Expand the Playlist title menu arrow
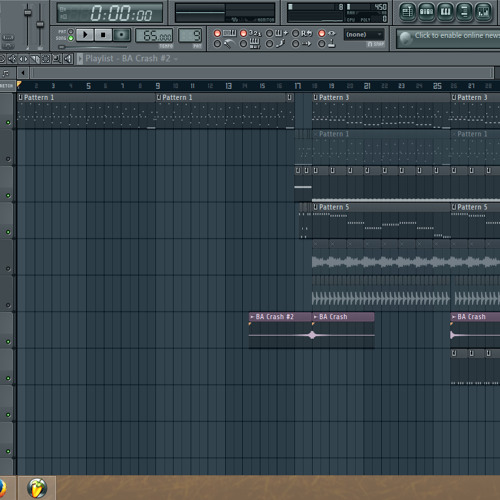Viewport: 500px width, 500px height. tap(80, 59)
